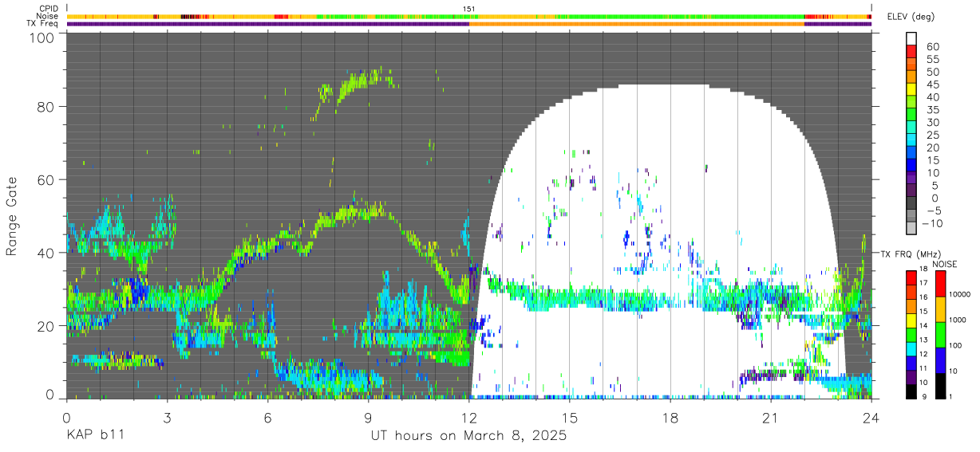Image resolution: width=980 pixels, height=452 pixels.
Task: Click the Range Gate axis title
Action: [12, 217]
